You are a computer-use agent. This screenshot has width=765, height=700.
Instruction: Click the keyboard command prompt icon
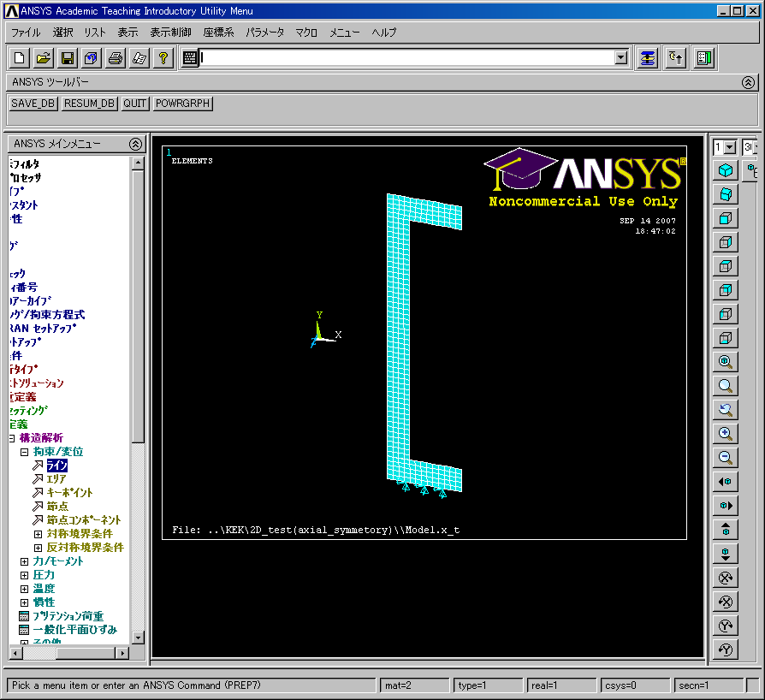(x=190, y=58)
